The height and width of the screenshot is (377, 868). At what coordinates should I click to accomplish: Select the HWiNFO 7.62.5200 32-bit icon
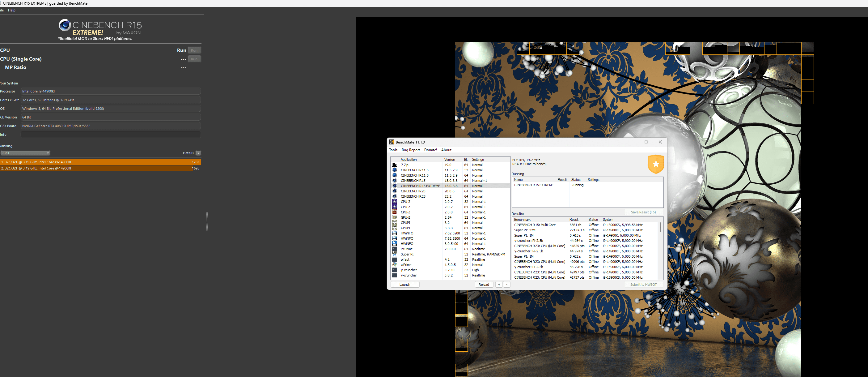tap(395, 233)
